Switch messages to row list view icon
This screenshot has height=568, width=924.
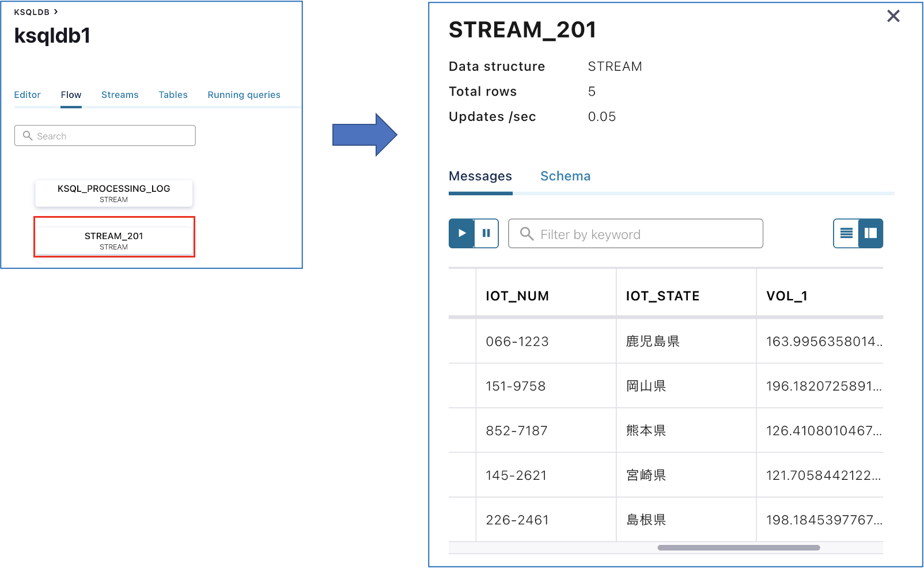(x=846, y=233)
